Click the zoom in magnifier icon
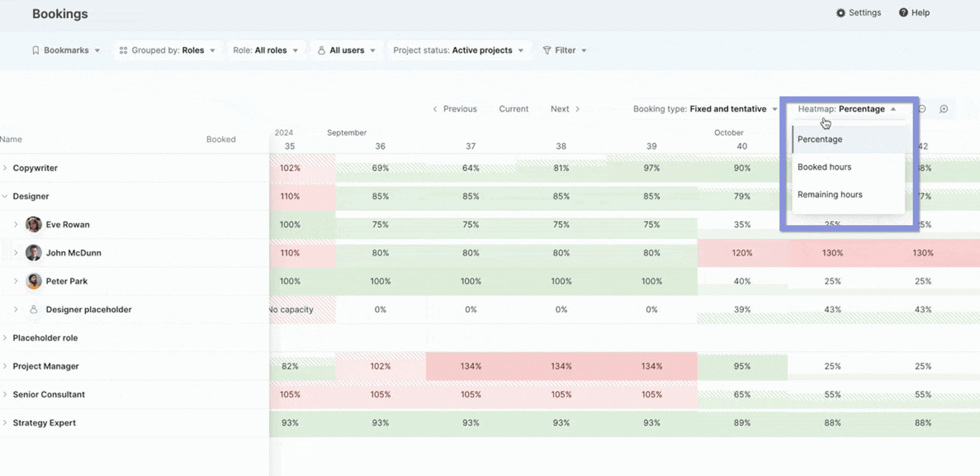The height and width of the screenshot is (476, 980). point(944,109)
